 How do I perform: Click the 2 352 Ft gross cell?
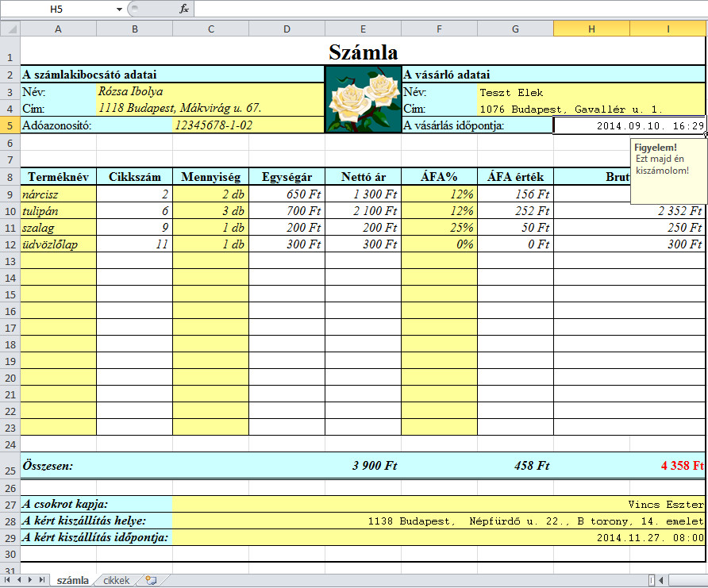(630, 211)
